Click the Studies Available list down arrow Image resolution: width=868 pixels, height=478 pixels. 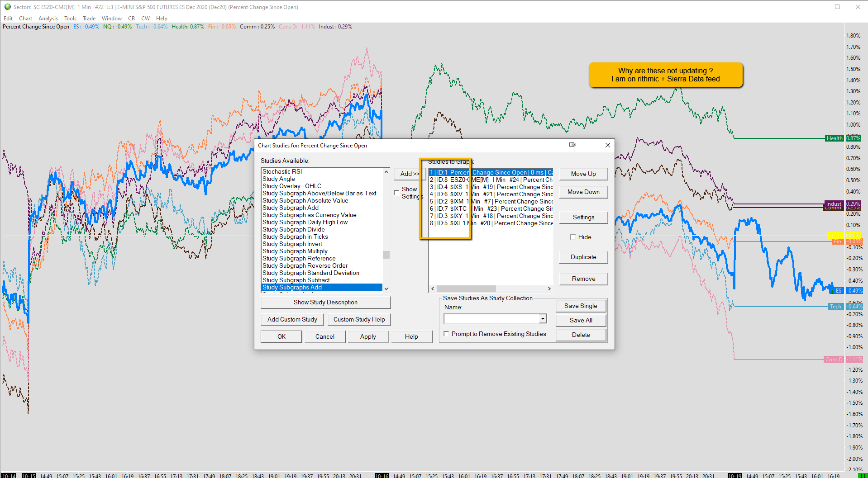(386, 288)
